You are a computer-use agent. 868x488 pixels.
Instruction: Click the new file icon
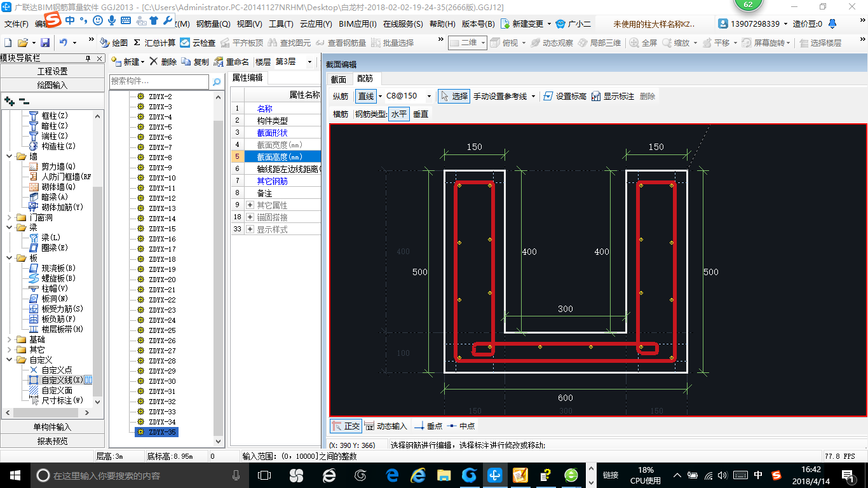[x=8, y=43]
